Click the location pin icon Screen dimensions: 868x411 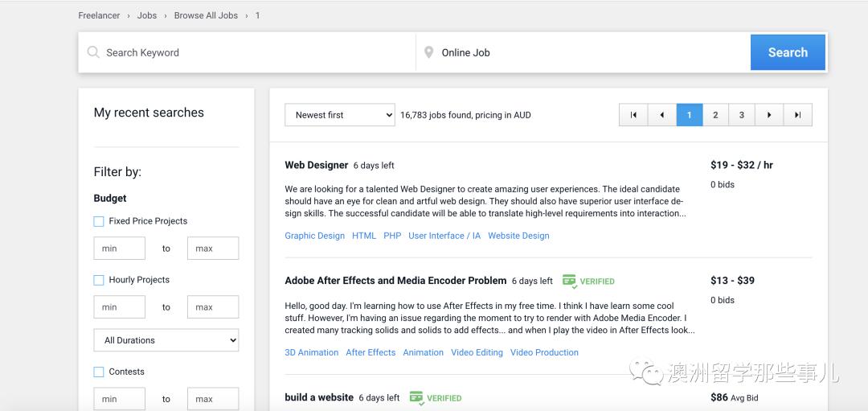pyautogui.click(x=429, y=52)
